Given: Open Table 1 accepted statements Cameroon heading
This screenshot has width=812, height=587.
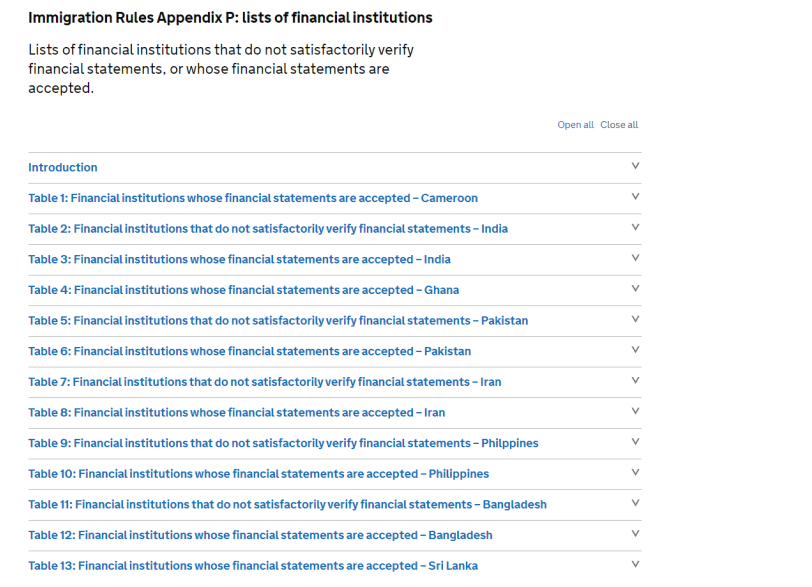Looking at the screenshot, I should 253,198.
